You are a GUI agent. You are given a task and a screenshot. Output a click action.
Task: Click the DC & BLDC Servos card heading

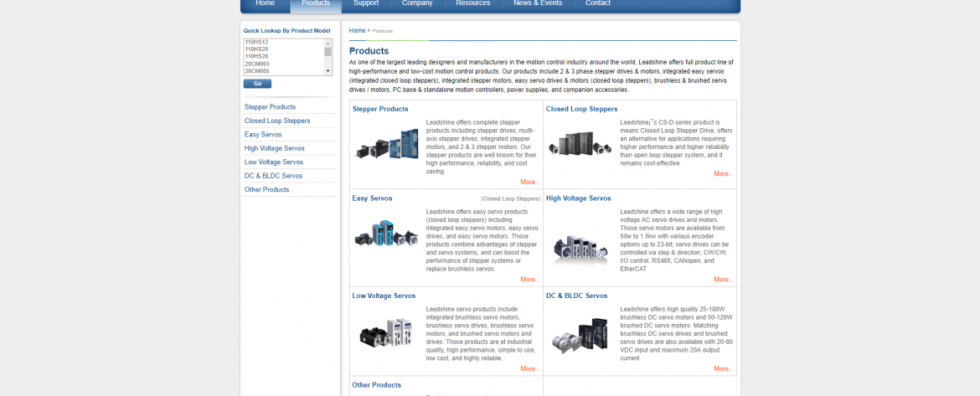pos(577,296)
